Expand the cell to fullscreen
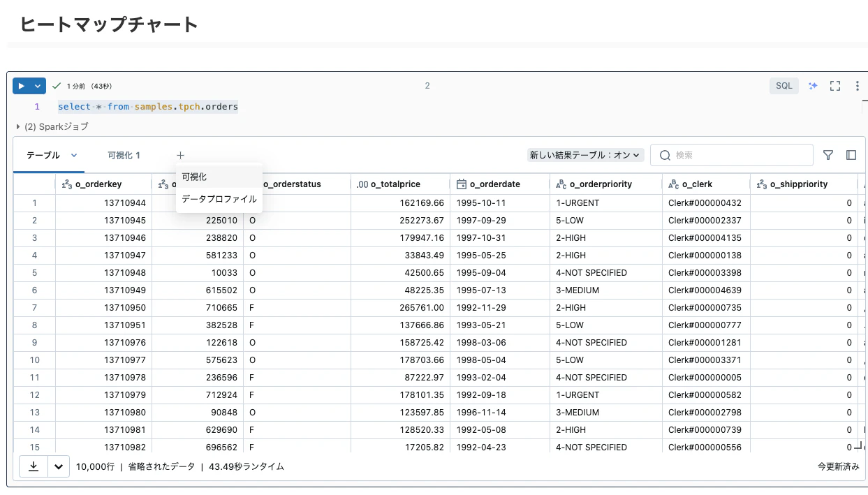 point(834,86)
